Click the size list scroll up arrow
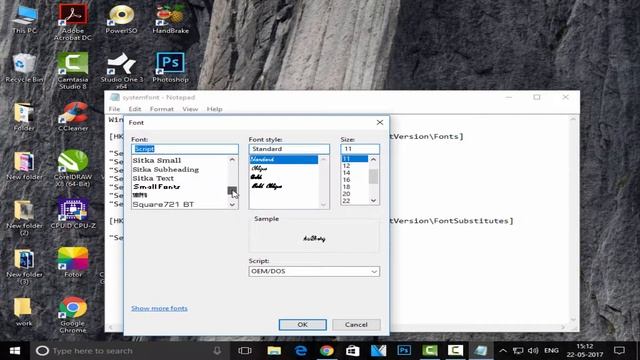Screen dimensions: 640x360 [373, 160]
